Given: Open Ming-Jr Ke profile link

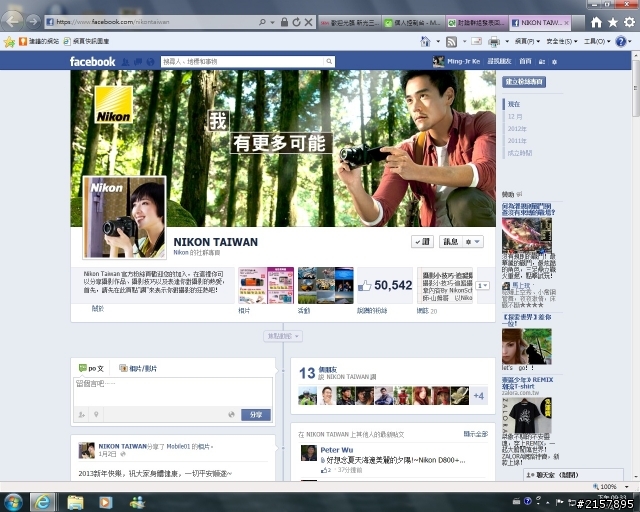Looking at the screenshot, I should pyautogui.click(x=463, y=61).
